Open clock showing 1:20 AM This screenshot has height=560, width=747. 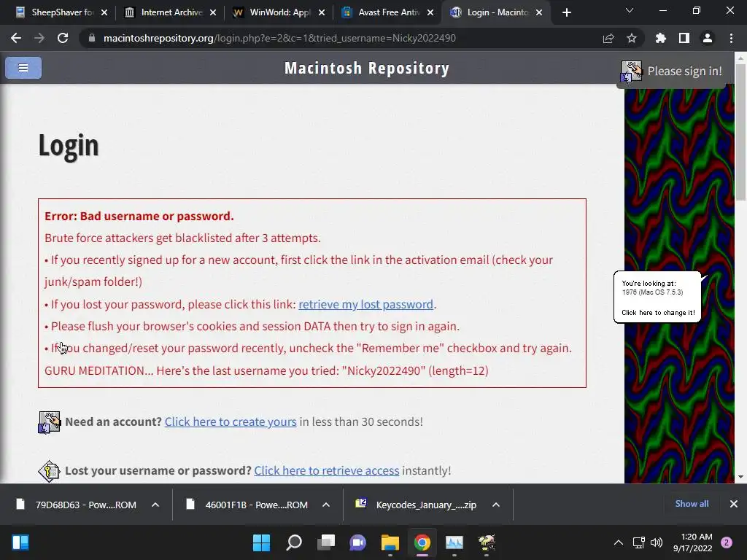[693, 542]
